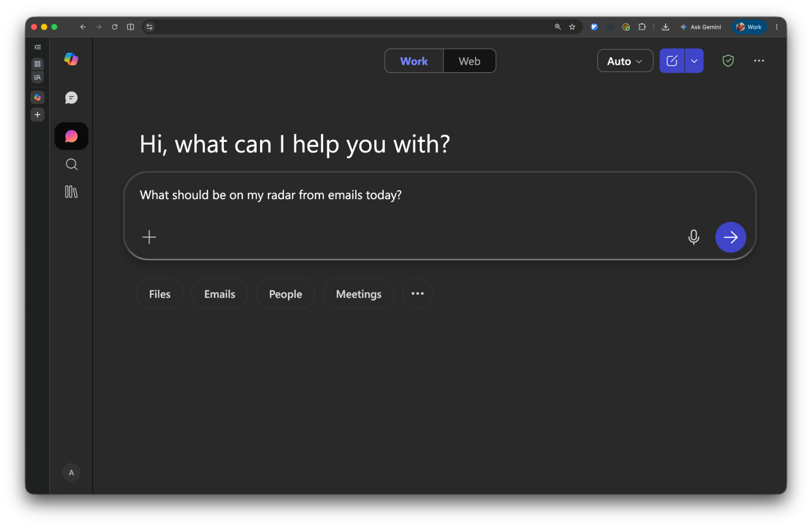Show more suggestion chips via ellipsis
The height and width of the screenshot is (527, 812).
pos(418,294)
